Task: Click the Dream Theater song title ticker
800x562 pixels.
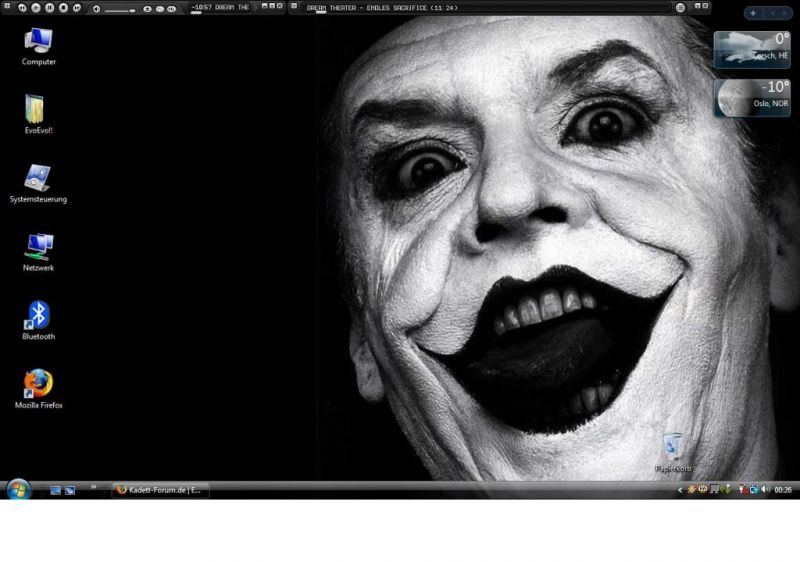Action: click(382, 8)
